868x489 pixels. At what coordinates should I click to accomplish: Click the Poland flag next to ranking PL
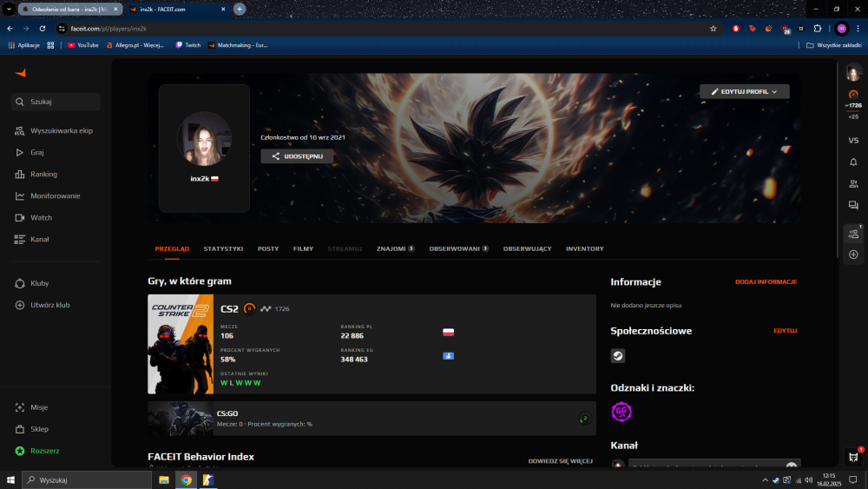(x=449, y=333)
